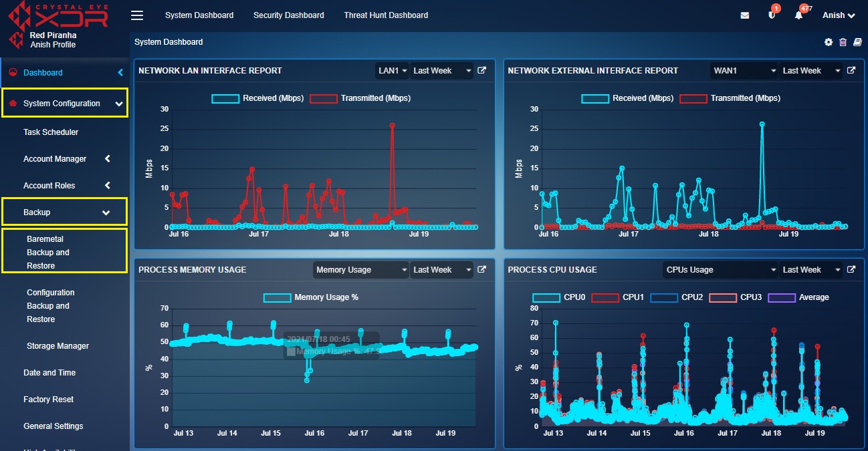Open General Settings in sidebar
This screenshot has height=451, width=868.
coord(53,426)
